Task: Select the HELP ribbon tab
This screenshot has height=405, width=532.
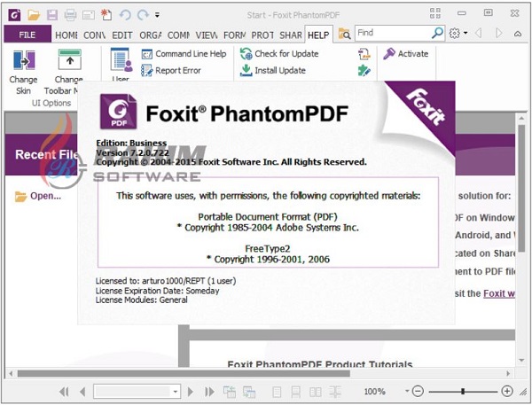Action: pyautogui.click(x=318, y=35)
